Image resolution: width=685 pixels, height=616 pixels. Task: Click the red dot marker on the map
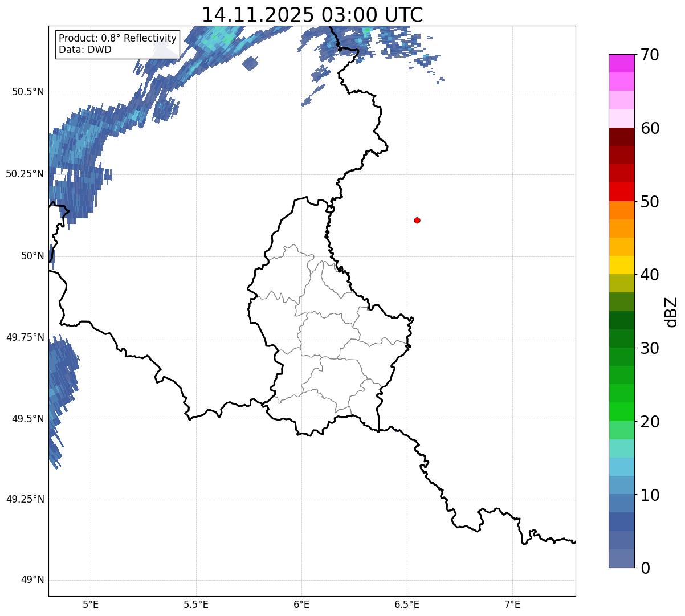pos(417,220)
